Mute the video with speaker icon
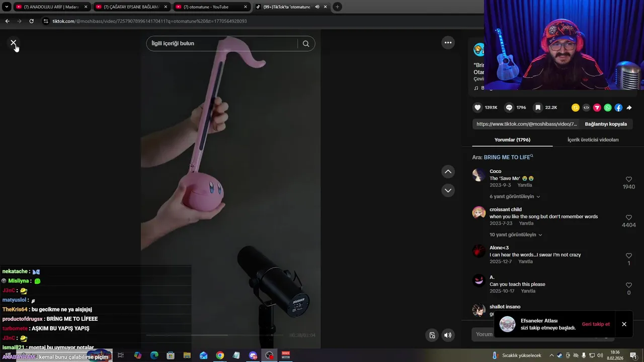 [x=448, y=335]
